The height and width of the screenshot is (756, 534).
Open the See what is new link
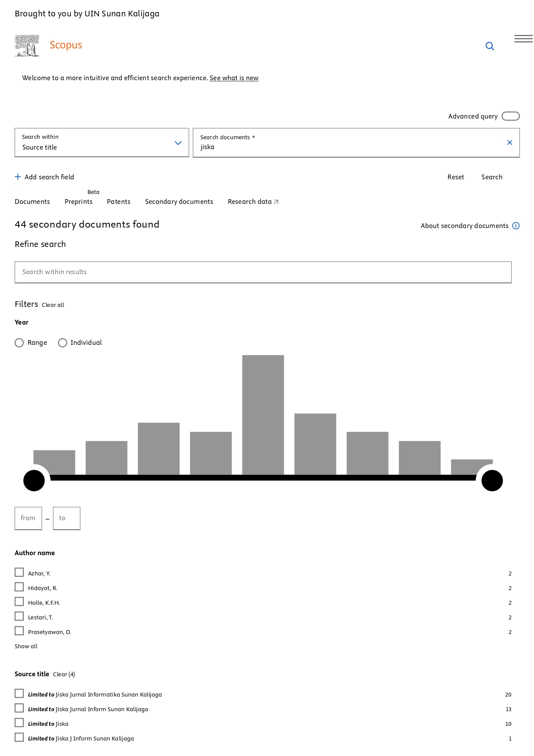click(234, 78)
